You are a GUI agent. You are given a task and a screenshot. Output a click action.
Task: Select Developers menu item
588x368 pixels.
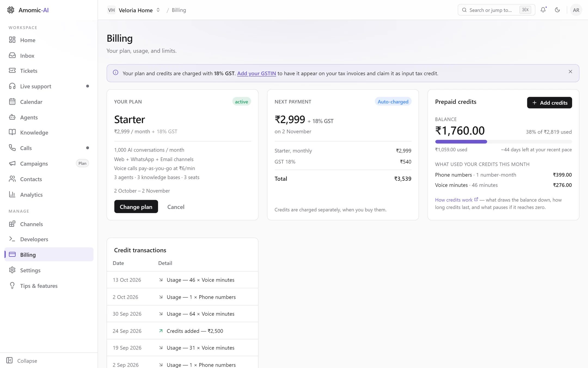[49, 239]
